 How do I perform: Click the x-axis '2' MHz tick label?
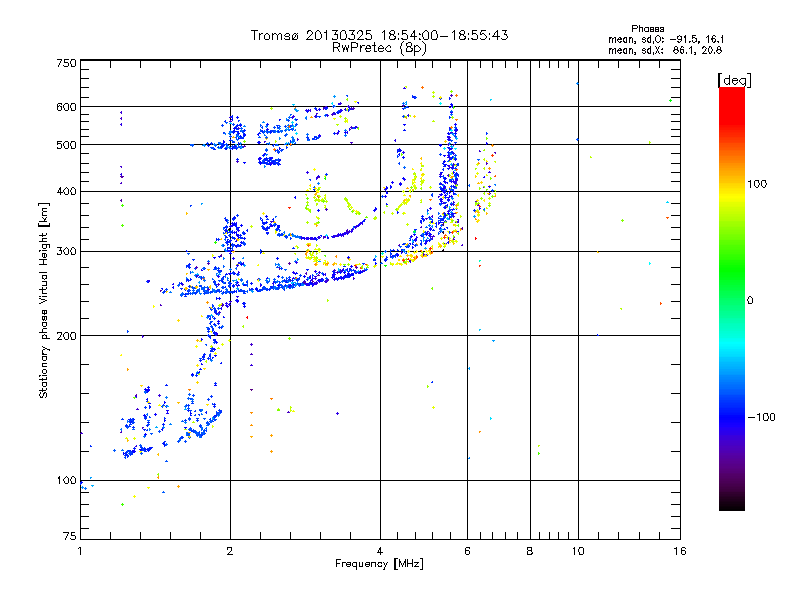230,551
